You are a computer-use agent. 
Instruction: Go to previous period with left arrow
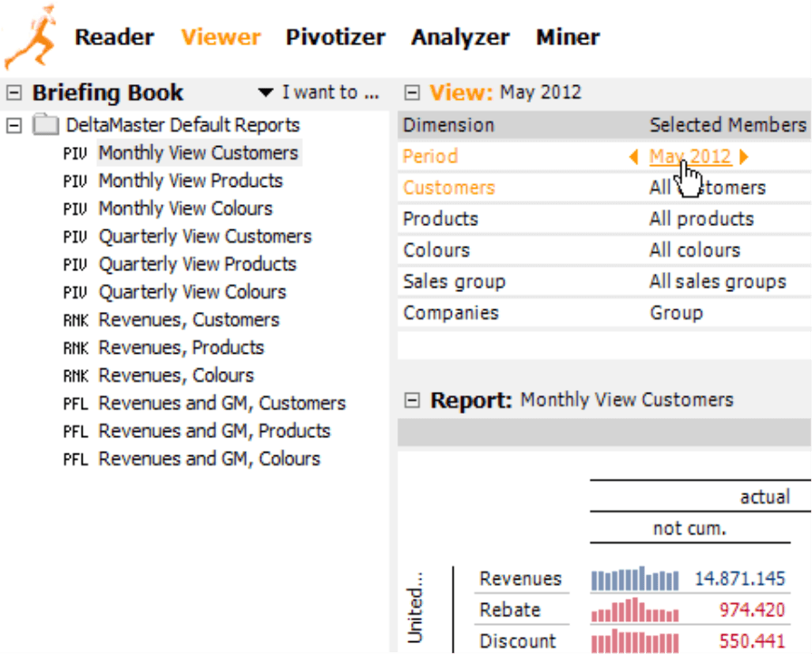click(x=633, y=156)
